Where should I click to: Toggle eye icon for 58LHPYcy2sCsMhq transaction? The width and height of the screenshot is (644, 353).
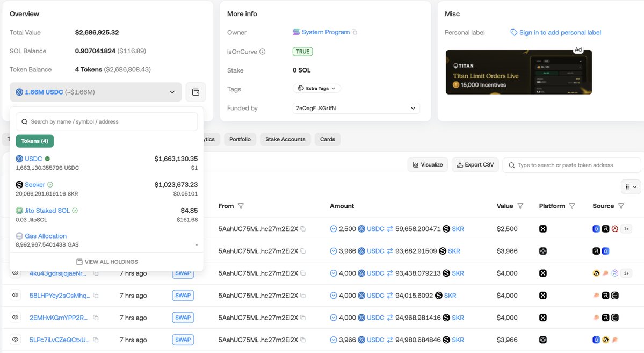[x=16, y=296]
